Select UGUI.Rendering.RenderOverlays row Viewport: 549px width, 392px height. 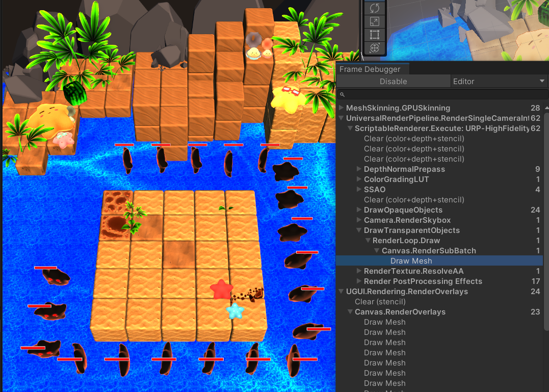439,291
